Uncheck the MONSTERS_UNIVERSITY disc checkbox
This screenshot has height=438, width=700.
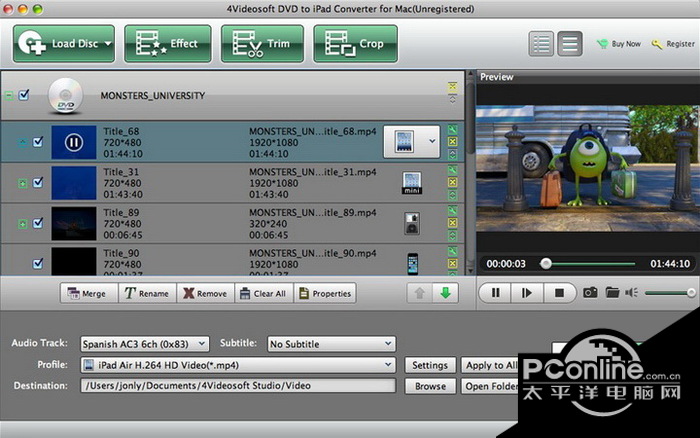point(25,96)
